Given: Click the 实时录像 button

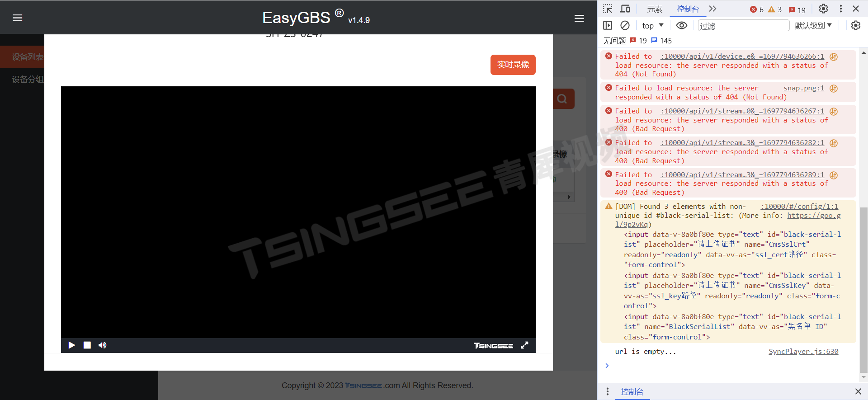Looking at the screenshot, I should (513, 65).
